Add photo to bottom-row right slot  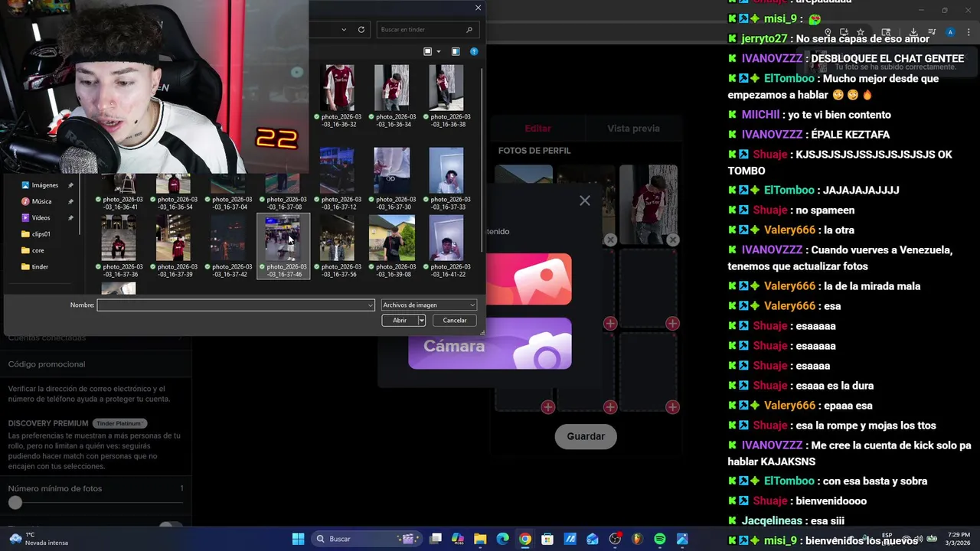tap(672, 407)
